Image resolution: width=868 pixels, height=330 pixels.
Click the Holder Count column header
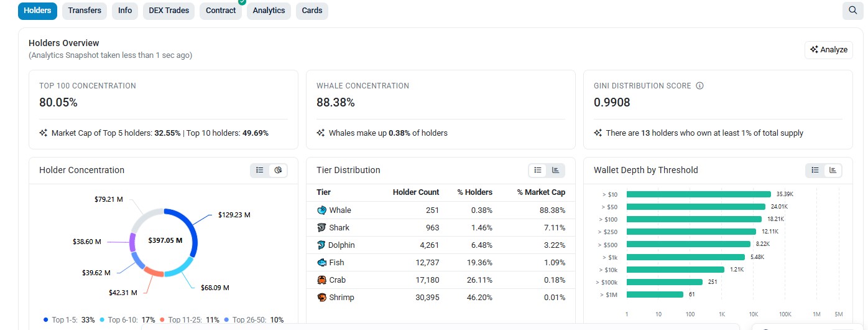[x=416, y=192]
